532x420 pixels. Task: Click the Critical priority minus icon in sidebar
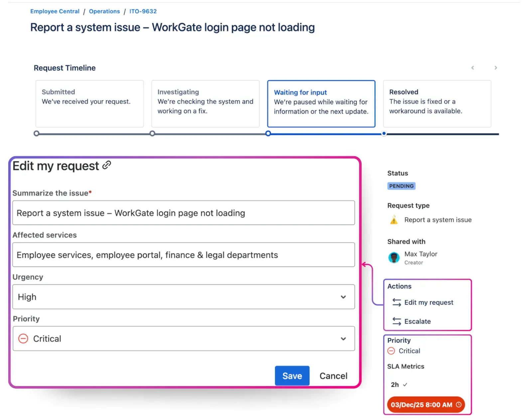pyautogui.click(x=392, y=351)
